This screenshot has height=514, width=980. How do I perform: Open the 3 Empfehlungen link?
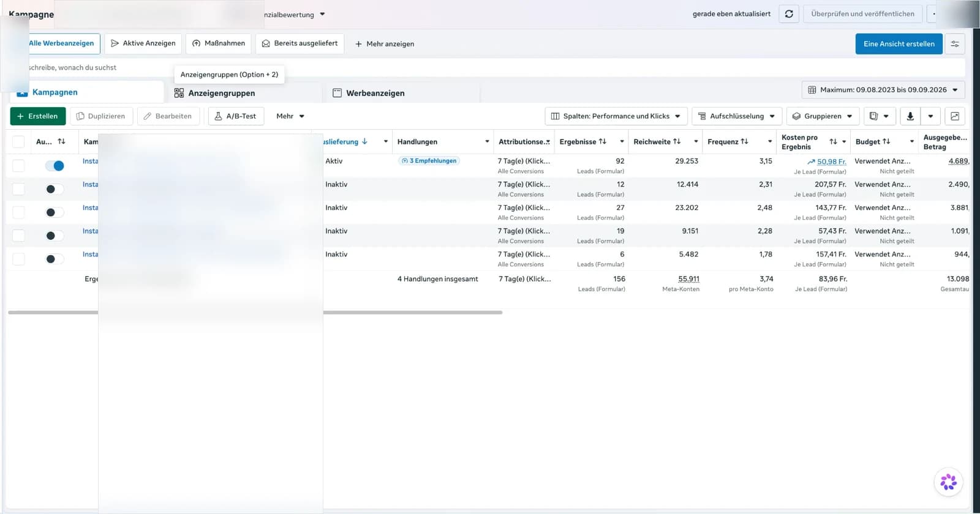(x=429, y=161)
